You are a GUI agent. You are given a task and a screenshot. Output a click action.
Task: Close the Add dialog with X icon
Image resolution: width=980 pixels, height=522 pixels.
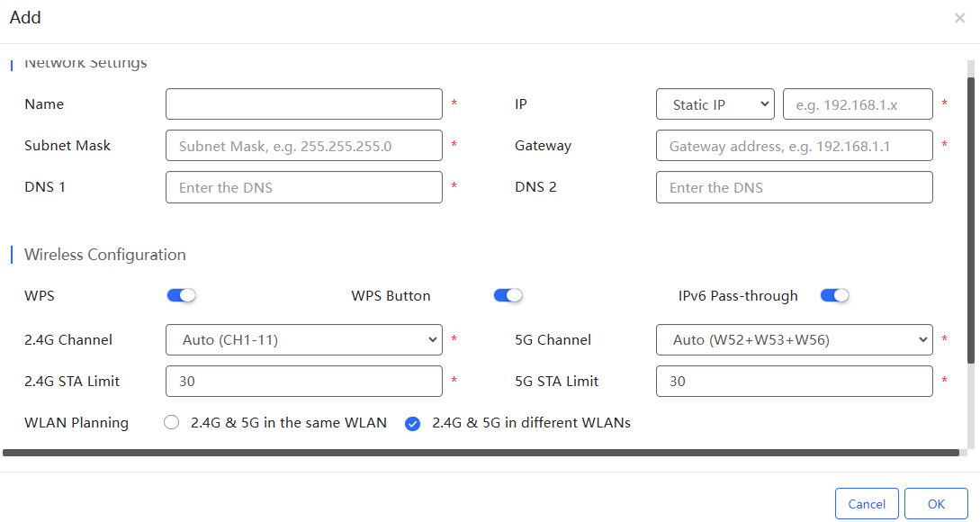click(x=959, y=18)
